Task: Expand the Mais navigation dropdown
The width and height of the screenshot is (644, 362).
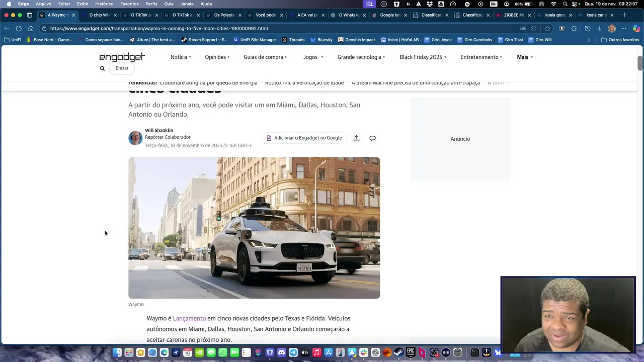Action: click(525, 57)
